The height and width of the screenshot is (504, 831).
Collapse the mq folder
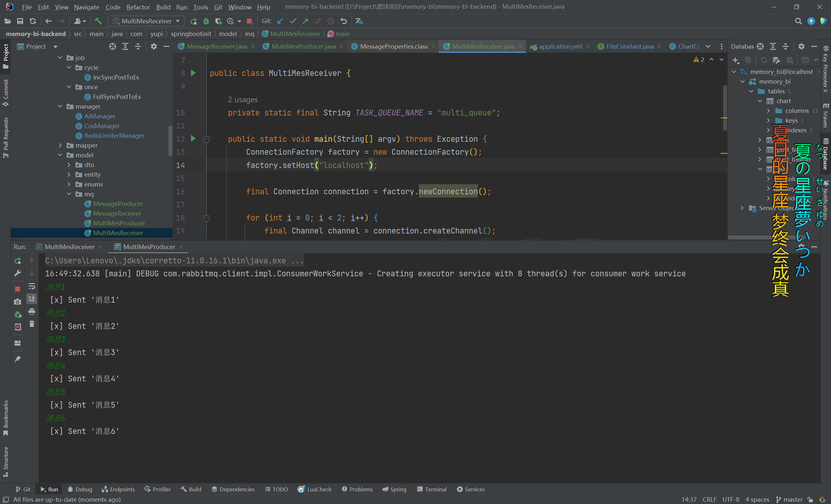pyautogui.click(x=69, y=194)
